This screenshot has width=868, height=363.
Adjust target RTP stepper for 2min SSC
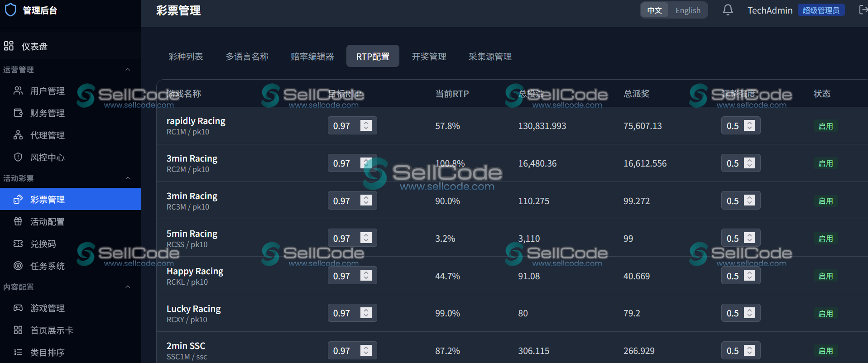pyautogui.click(x=366, y=350)
